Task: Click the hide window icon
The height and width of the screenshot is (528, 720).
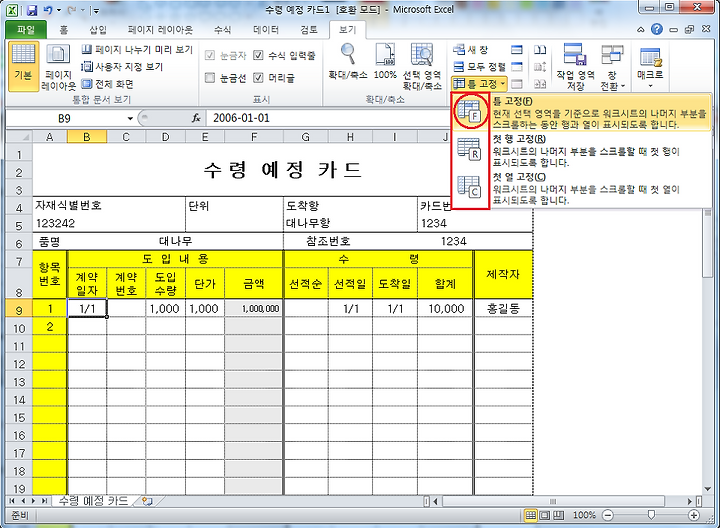Action: (517, 67)
